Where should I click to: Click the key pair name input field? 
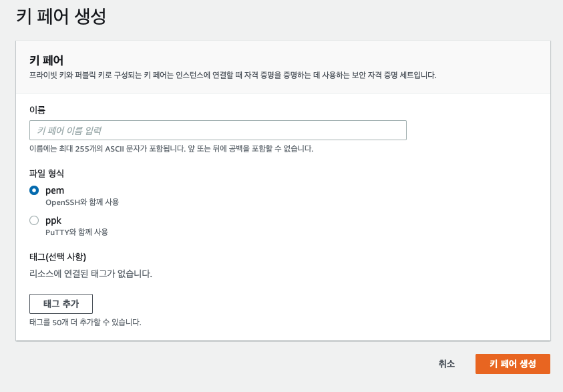(x=218, y=130)
